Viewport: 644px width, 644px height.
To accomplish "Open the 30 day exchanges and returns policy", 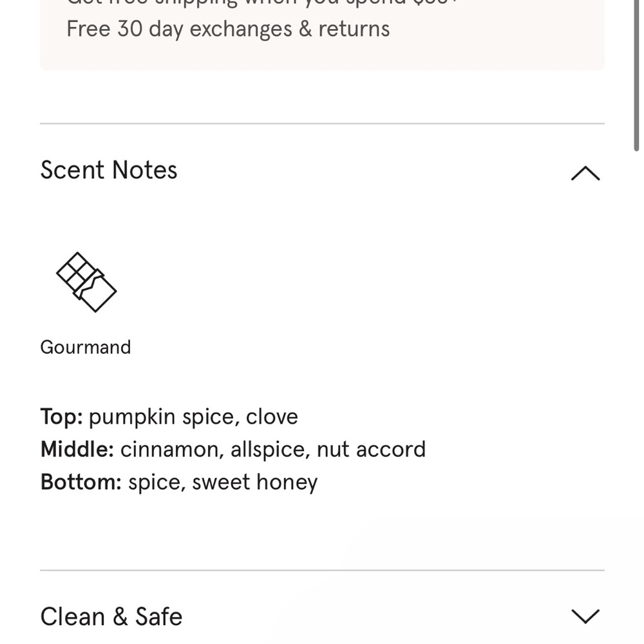I will tap(227, 28).
